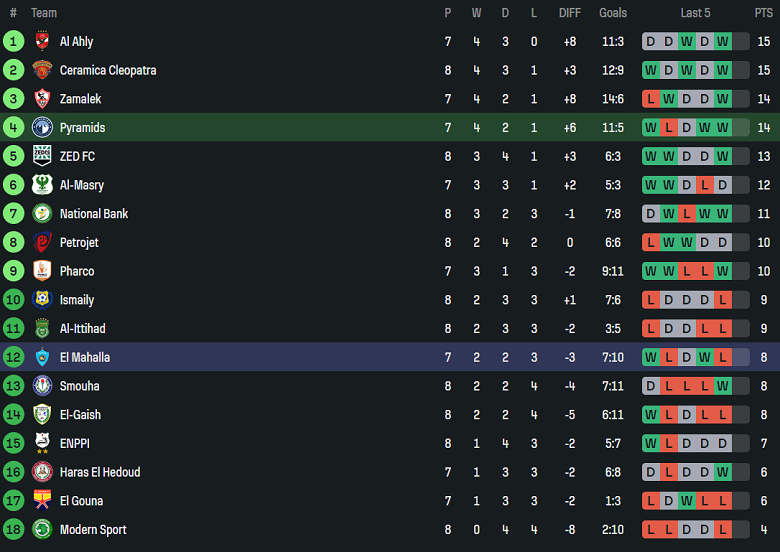This screenshot has height=552, width=780.
Task: Click the Petrojet team logo
Action: (42, 242)
